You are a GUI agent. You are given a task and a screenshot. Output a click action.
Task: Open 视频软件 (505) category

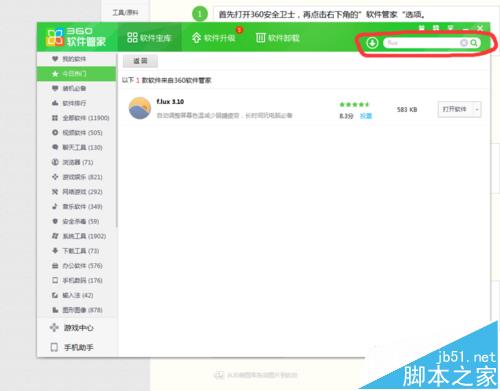(77, 133)
